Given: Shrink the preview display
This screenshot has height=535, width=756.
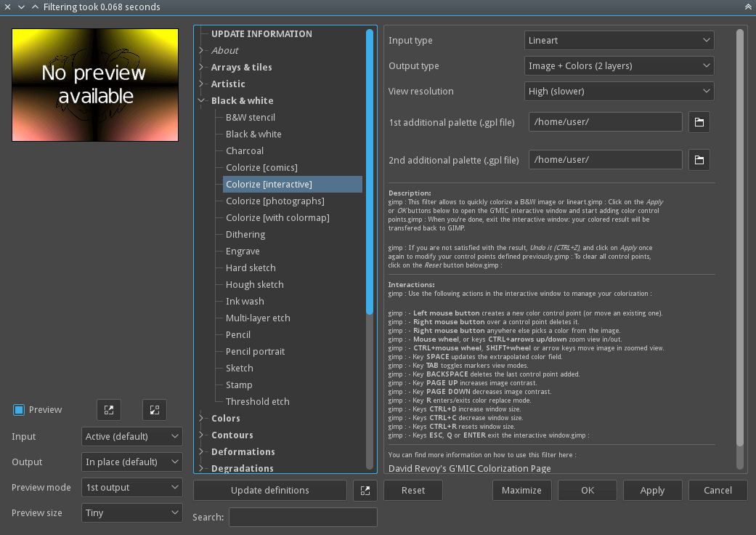Looking at the screenshot, I should 154,410.
